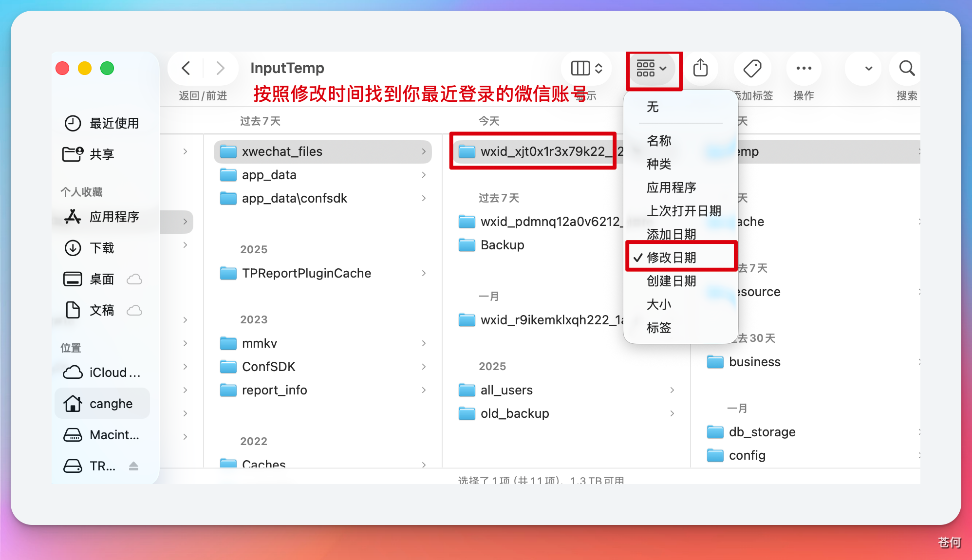Click the Share toolbar icon
The image size is (972, 560).
[701, 68]
